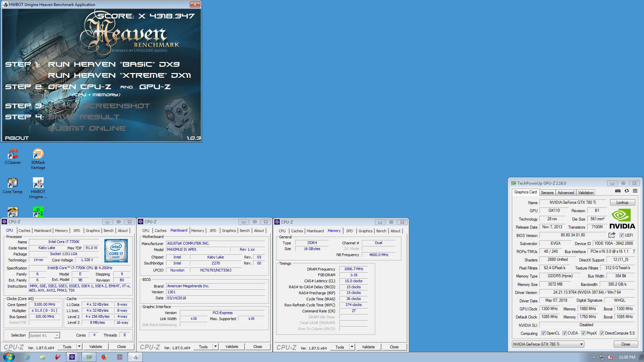
Task: Switch to CPU-Z via its taskbar icon
Action: click(x=72, y=357)
